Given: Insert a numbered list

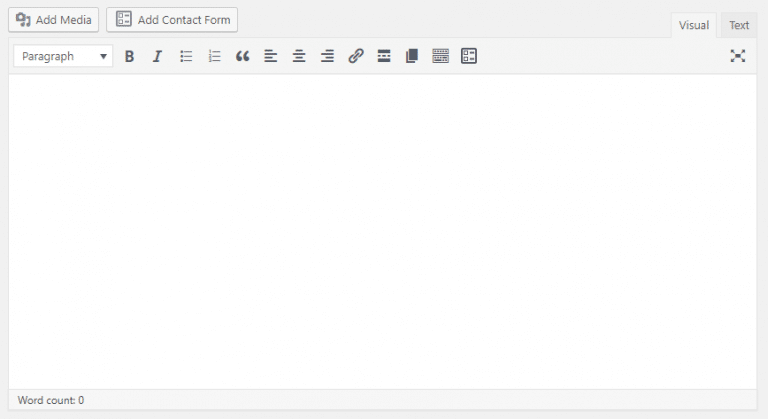Looking at the screenshot, I should 214,57.
